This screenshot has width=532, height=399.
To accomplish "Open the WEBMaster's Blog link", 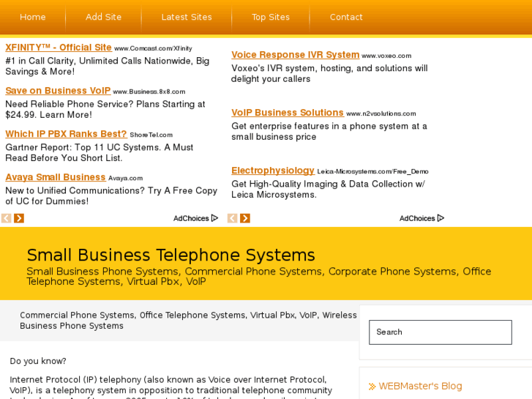I will (x=420, y=386).
